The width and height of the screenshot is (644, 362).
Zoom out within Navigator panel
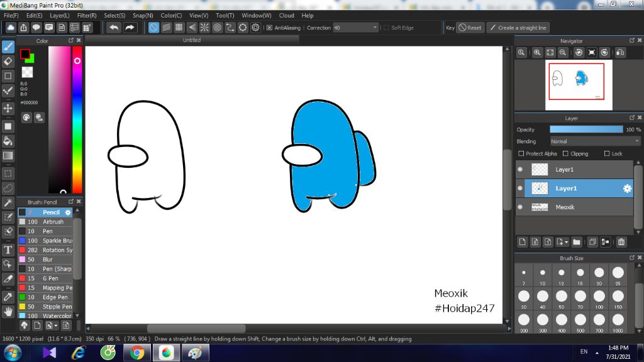pyautogui.click(x=563, y=53)
